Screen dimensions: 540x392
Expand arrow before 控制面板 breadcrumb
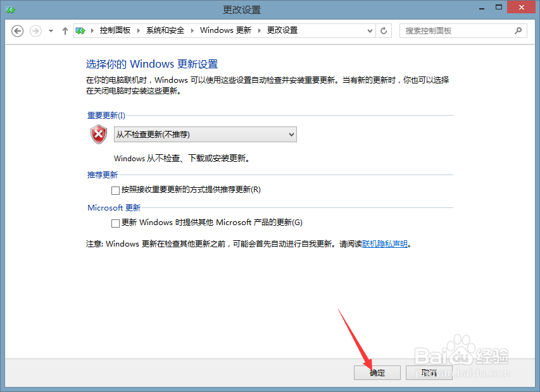(x=92, y=30)
